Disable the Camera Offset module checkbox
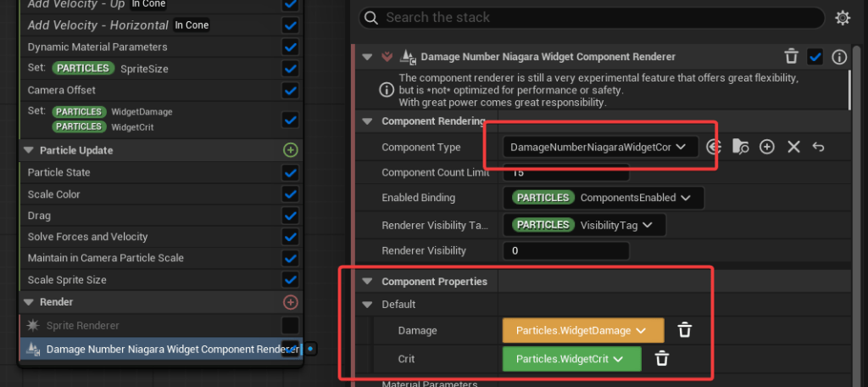The height and width of the screenshot is (387, 868). pyautogui.click(x=291, y=90)
